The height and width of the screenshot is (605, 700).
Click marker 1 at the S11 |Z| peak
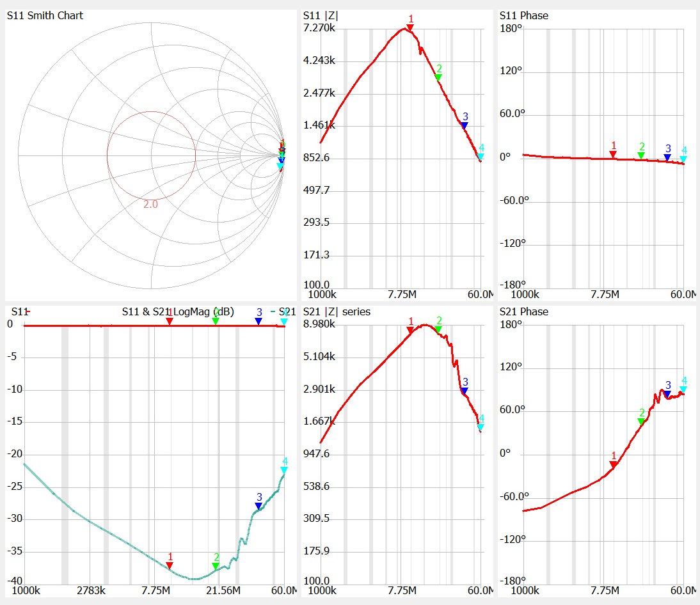click(410, 27)
